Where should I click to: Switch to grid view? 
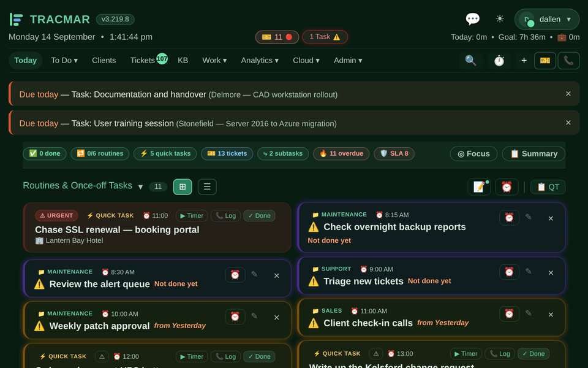click(183, 186)
